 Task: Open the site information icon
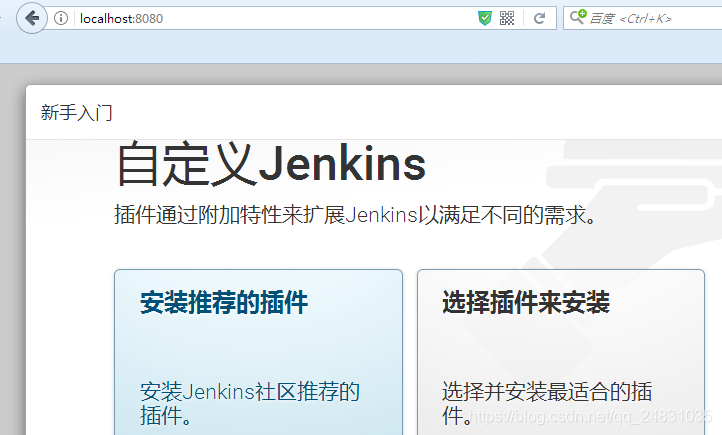61,18
